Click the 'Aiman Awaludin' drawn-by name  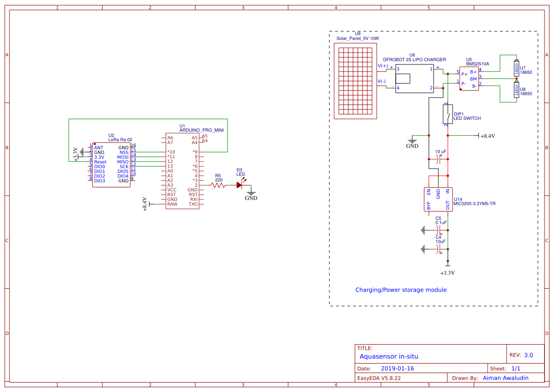505,378
